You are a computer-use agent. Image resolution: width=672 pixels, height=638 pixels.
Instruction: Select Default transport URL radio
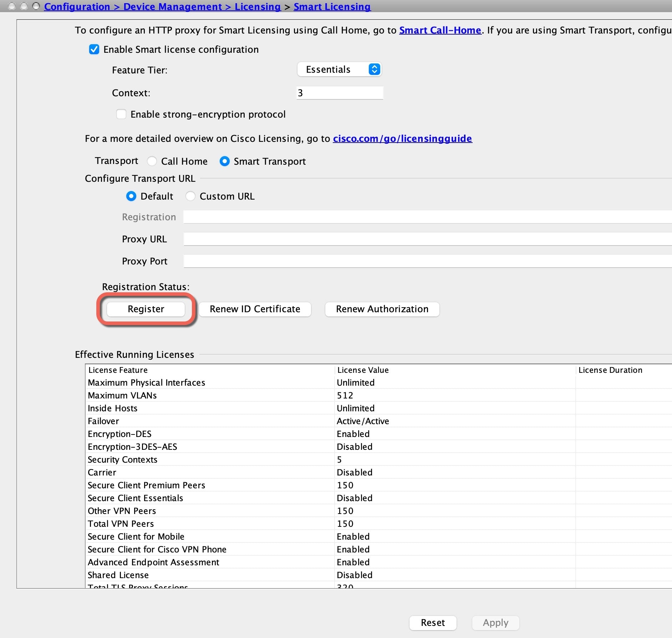click(x=131, y=196)
